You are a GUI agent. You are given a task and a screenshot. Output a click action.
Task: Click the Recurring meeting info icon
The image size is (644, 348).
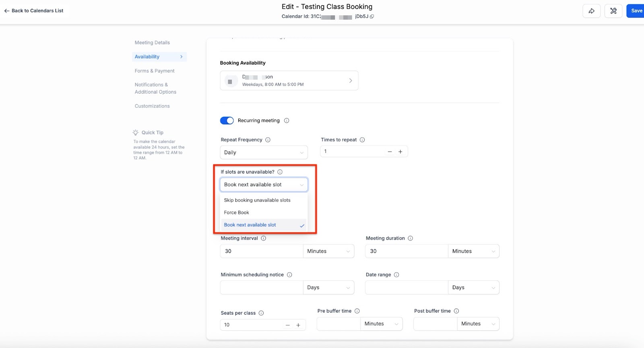(287, 121)
